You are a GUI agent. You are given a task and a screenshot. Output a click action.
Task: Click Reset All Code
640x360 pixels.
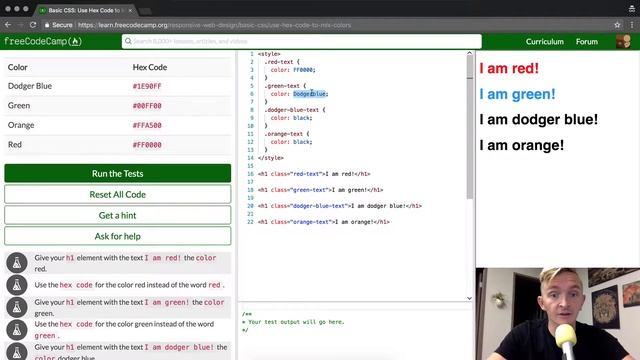[118, 194]
